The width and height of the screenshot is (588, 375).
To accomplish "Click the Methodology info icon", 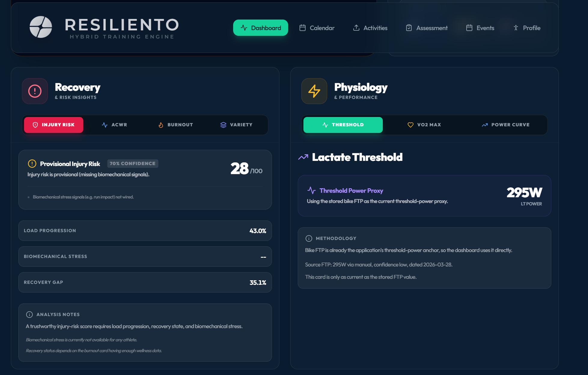I will click(309, 238).
